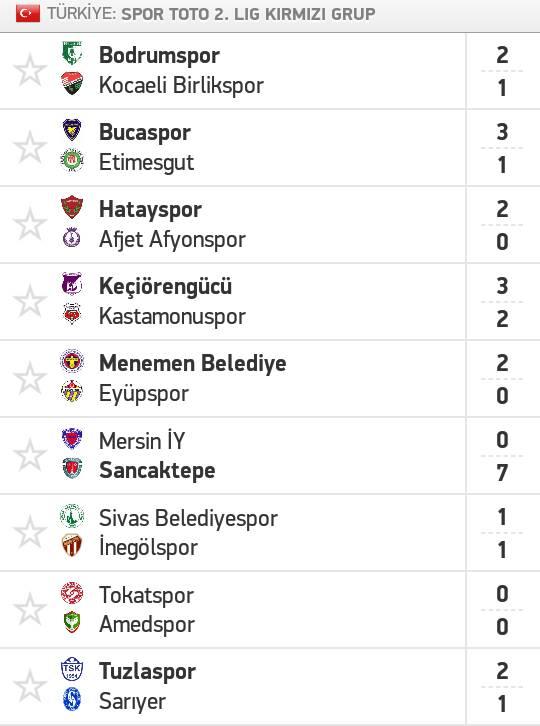
Task: Star the Bucaspor vs Etimesgut match
Action: (x=30, y=147)
